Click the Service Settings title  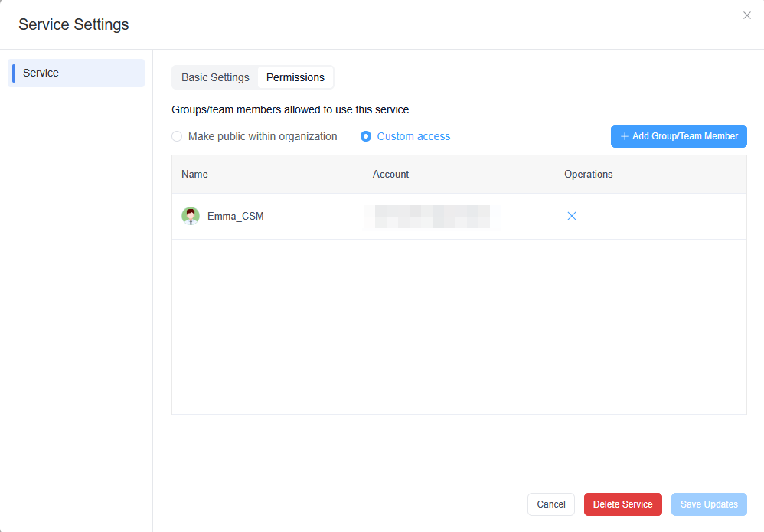[73, 24]
